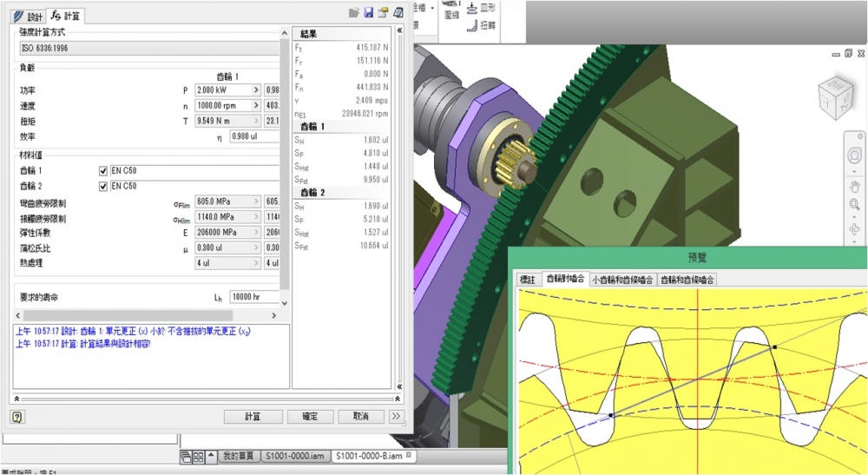Expand dialog with the >> button
This screenshot has width=868, height=475.
click(x=396, y=416)
